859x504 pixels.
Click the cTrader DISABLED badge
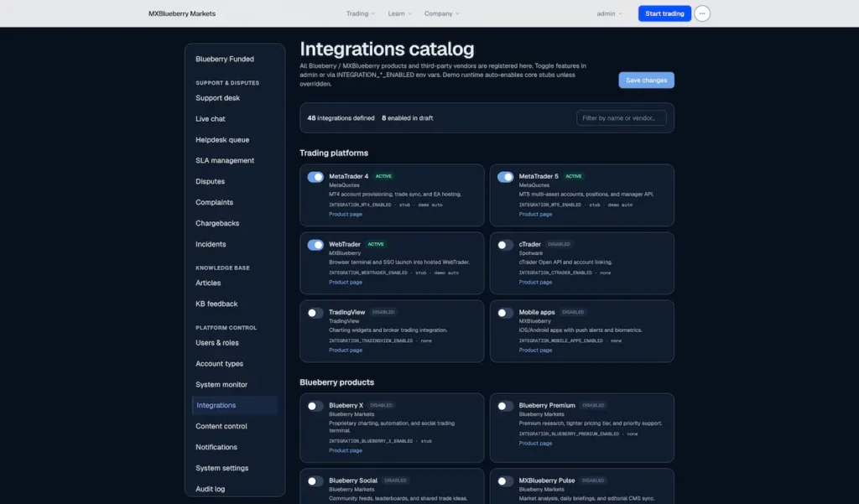pyautogui.click(x=559, y=244)
